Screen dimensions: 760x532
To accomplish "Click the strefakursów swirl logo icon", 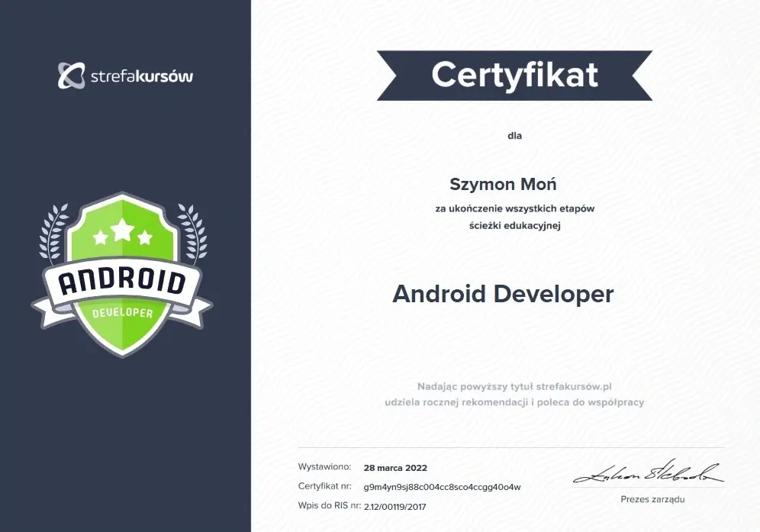I will [x=72, y=76].
